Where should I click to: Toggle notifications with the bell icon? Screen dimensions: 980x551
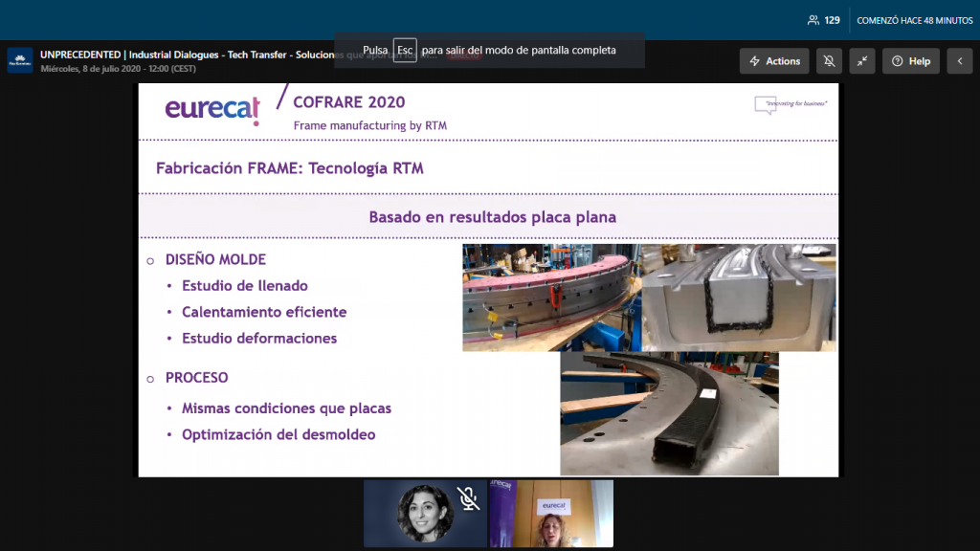829,61
